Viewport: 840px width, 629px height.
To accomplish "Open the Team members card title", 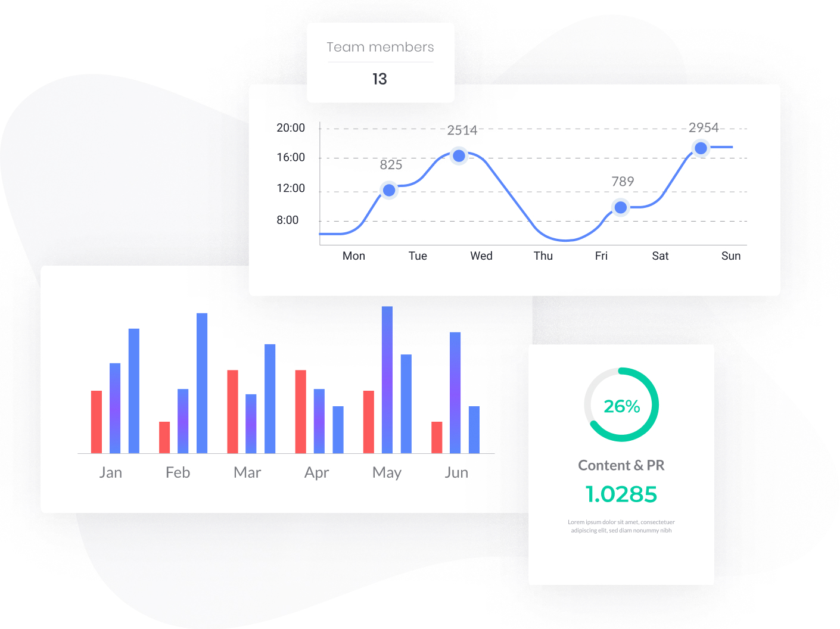I will point(380,47).
